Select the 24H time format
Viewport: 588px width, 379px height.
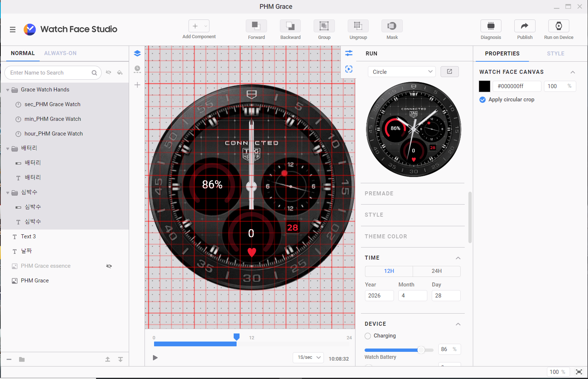pos(437,271)
